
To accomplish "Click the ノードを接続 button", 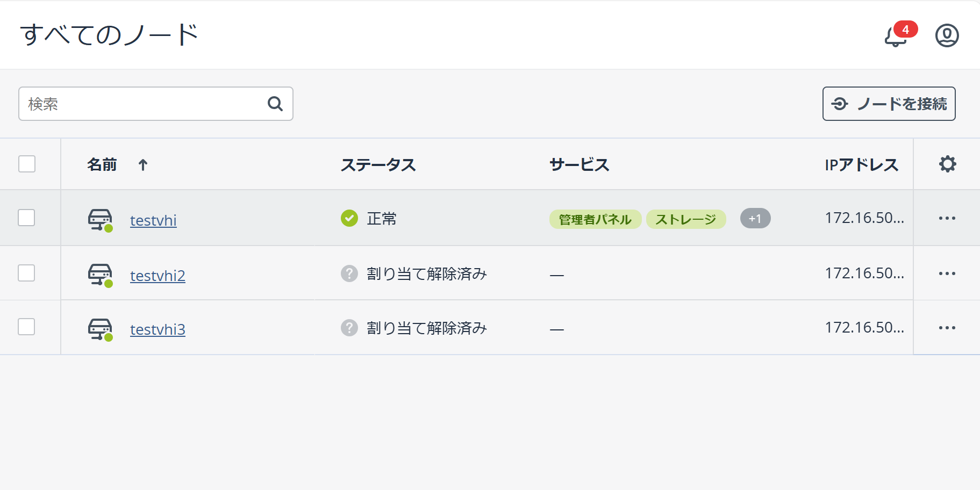I will 889,104.
